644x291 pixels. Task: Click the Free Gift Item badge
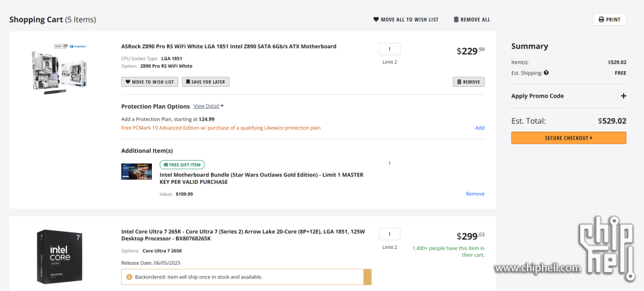click(x=182, y=165)
